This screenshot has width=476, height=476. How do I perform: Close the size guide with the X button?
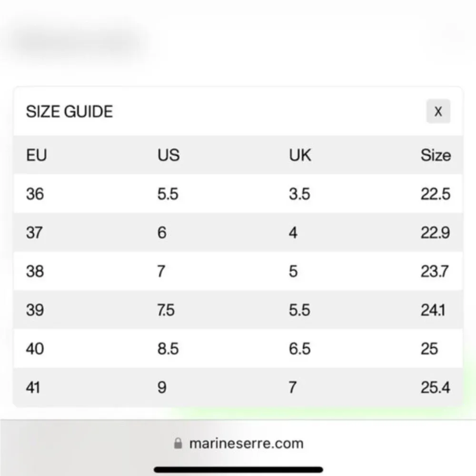pos(438,111)
